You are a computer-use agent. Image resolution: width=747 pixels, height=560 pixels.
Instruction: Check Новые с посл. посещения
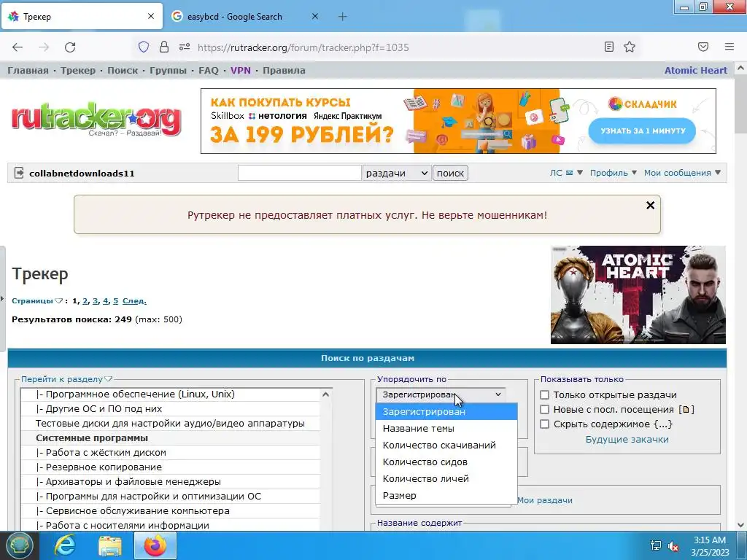tap(544, 410)
